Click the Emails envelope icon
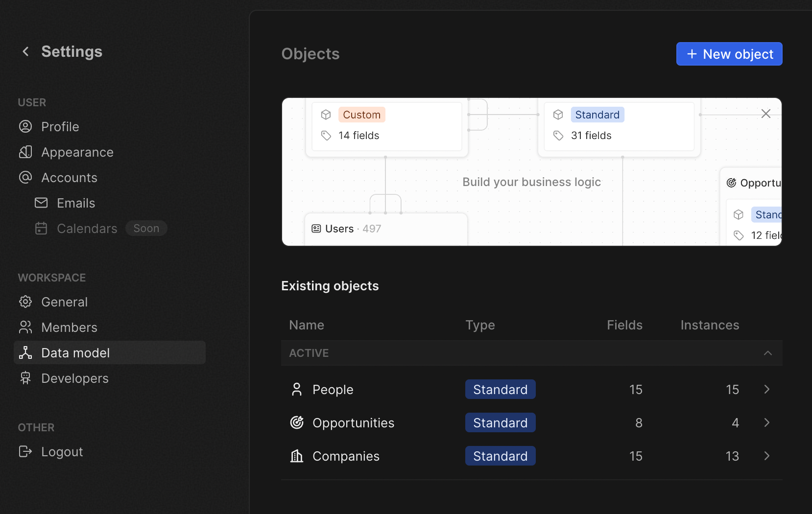812x514 pixels. tap(41, 203)
